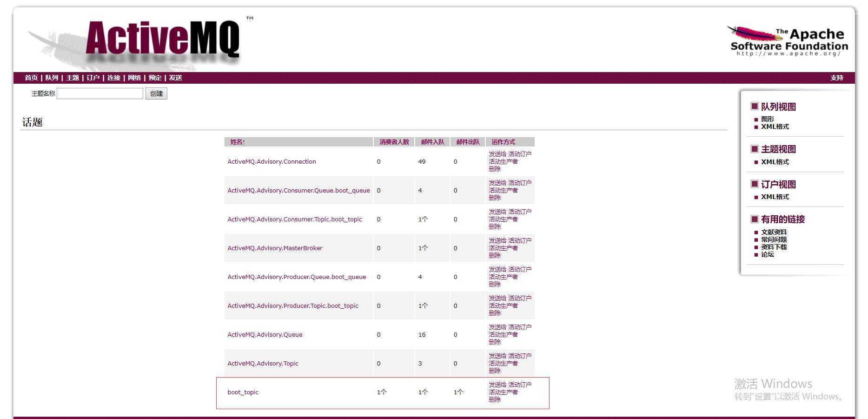Click the 话题 page heading

click(33, 122)
